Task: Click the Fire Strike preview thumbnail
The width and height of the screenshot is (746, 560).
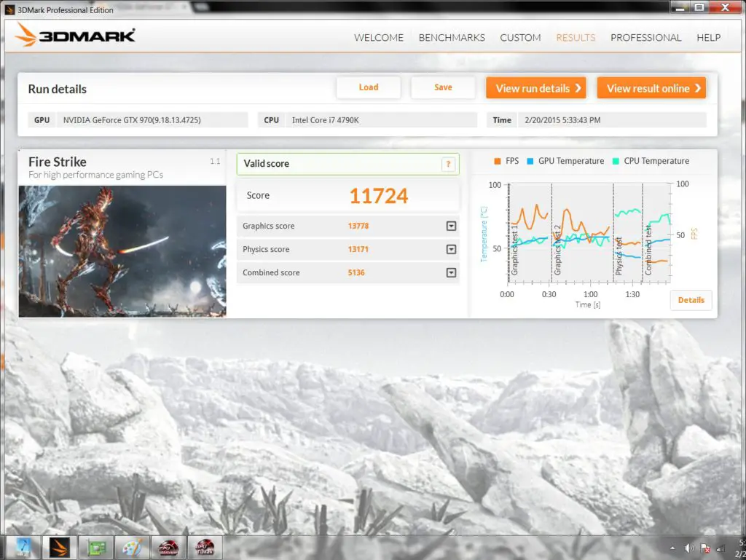Action: (x=122, y=251)
